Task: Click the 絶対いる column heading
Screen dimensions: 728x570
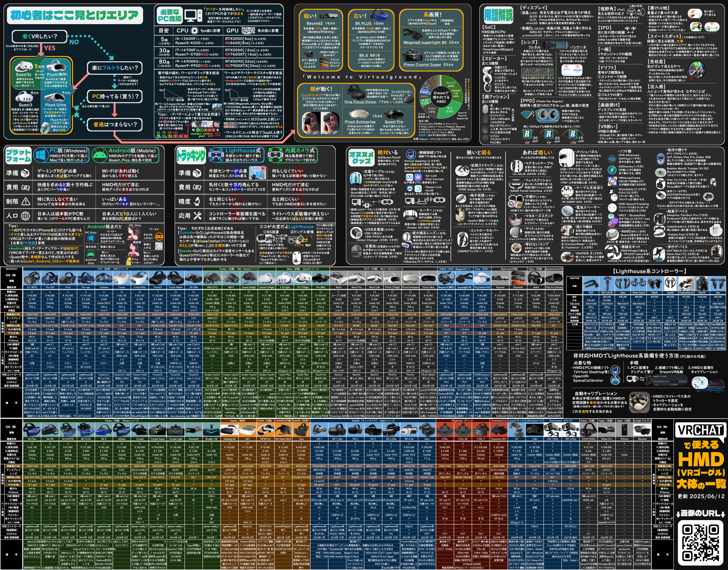Action: click(x=388, y=152)
